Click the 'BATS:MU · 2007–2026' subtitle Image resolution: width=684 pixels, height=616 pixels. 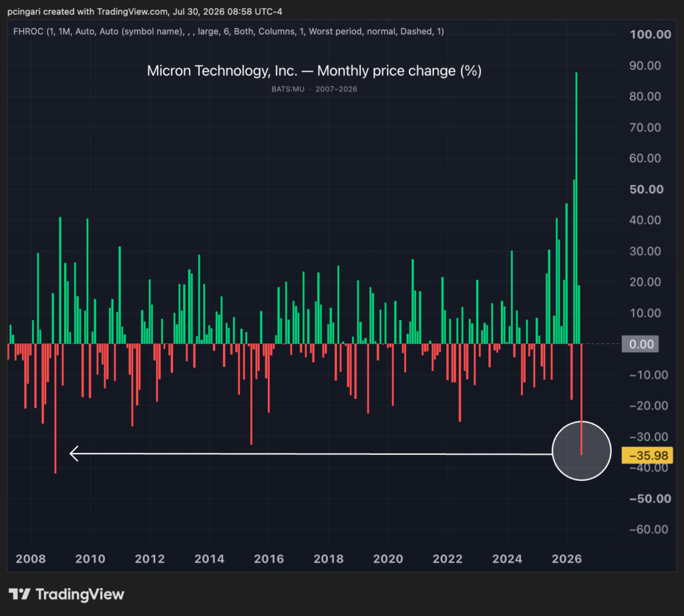[314, 89]
